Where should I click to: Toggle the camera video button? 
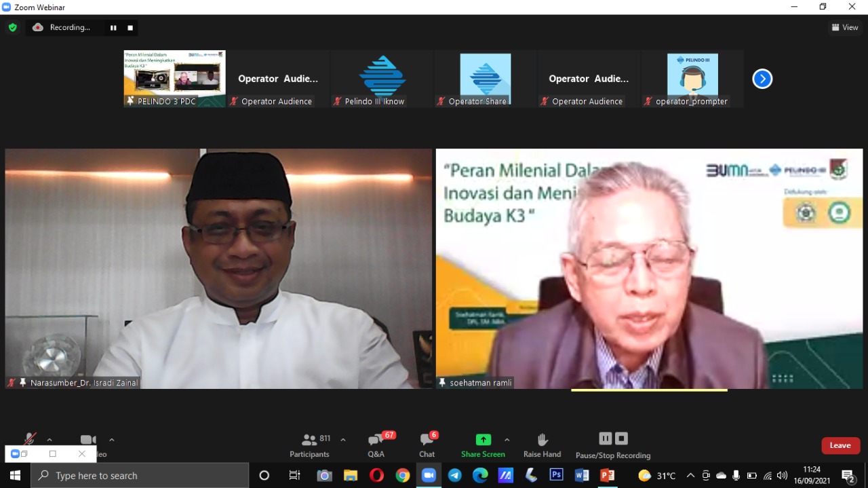tap(88, 440)
